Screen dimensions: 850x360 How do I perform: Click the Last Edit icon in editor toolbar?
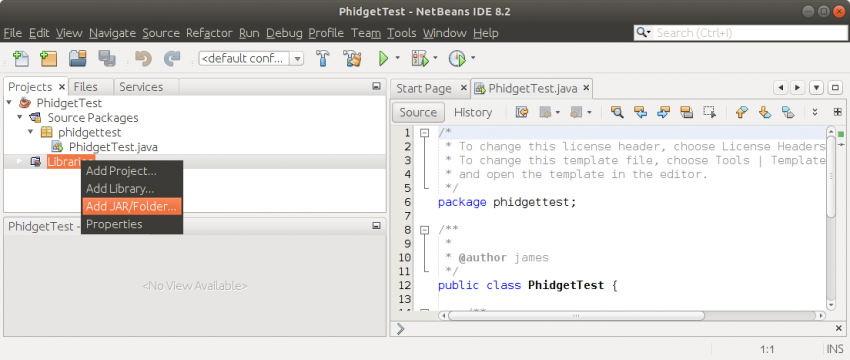pyautogui.click(x=522, y=112)
